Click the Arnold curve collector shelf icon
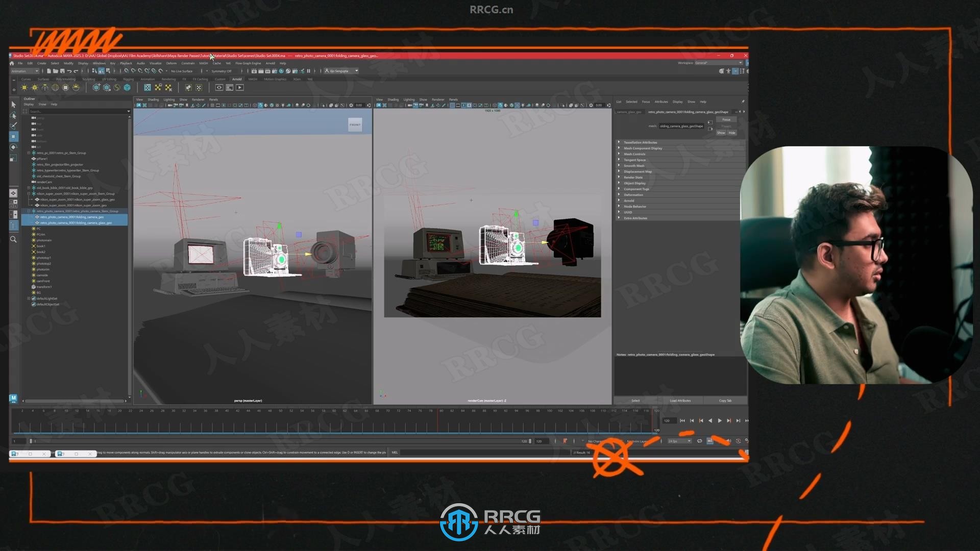The image size is (980, 551). pyautogui.click(x=117, y=87)
